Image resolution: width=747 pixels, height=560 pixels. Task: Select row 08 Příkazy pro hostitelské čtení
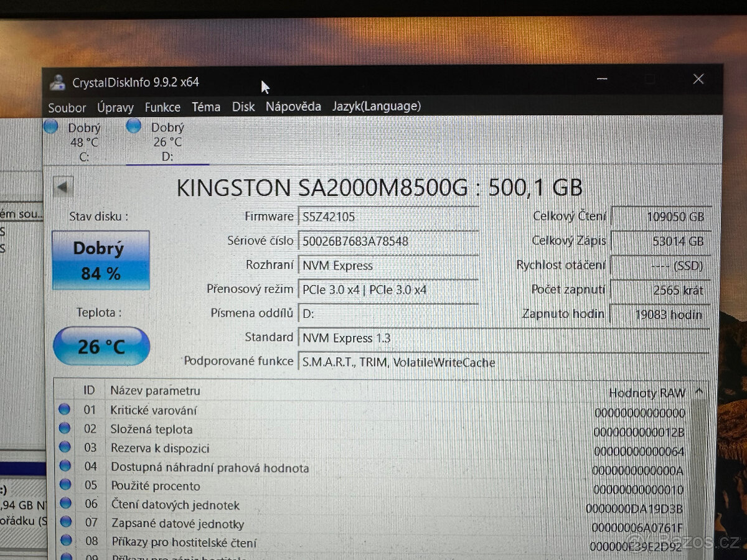(372, 543)
